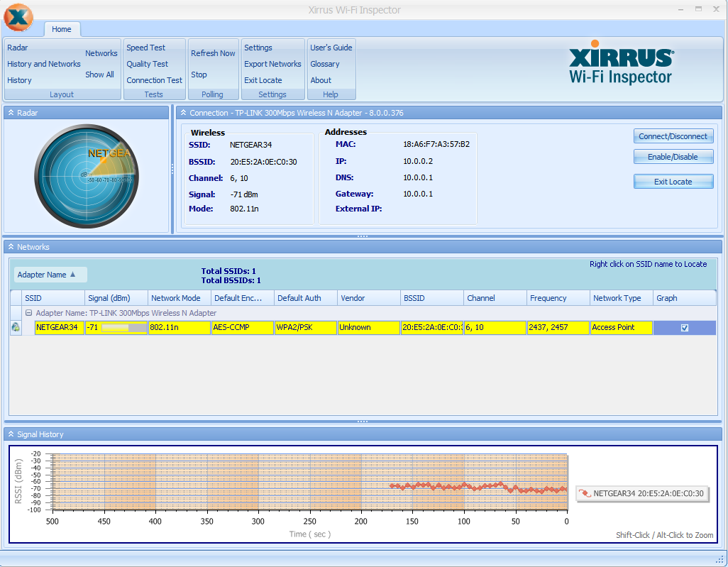Open Export Networks in the Settings group

click(272, 64)
